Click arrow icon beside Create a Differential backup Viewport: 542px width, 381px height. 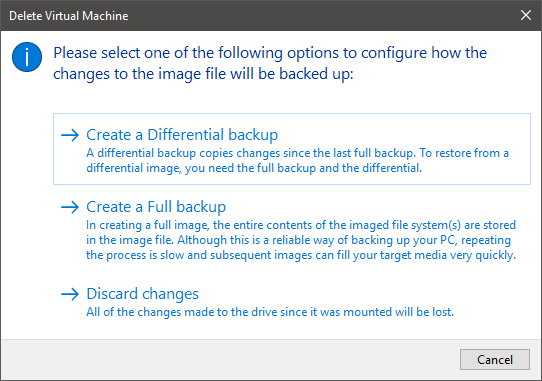coord(70,135)
